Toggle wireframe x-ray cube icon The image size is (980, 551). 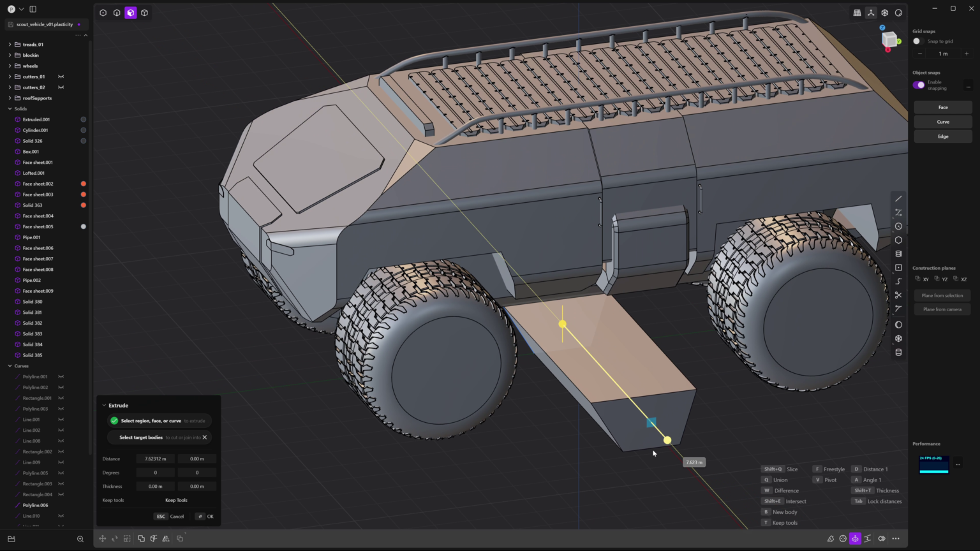point(885,13)
